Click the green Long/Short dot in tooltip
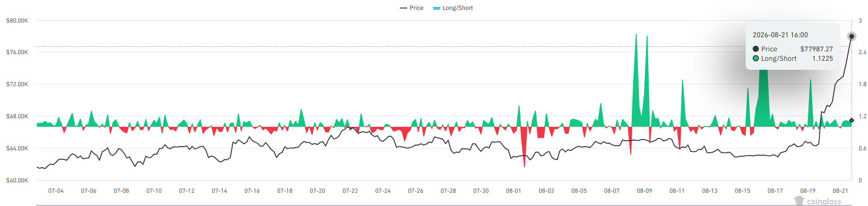This screenshot has width=868, height=206. pyautogui.click(x=756, y=58)
